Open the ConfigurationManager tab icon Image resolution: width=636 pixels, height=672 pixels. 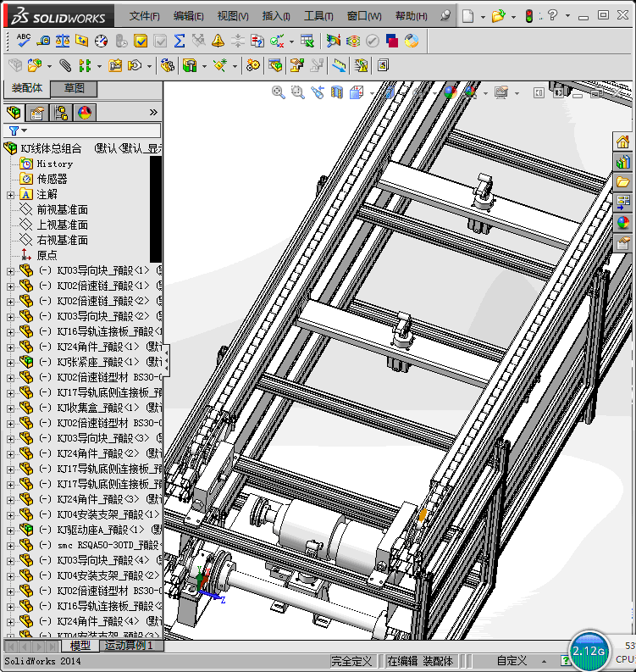tap(61, 113)
